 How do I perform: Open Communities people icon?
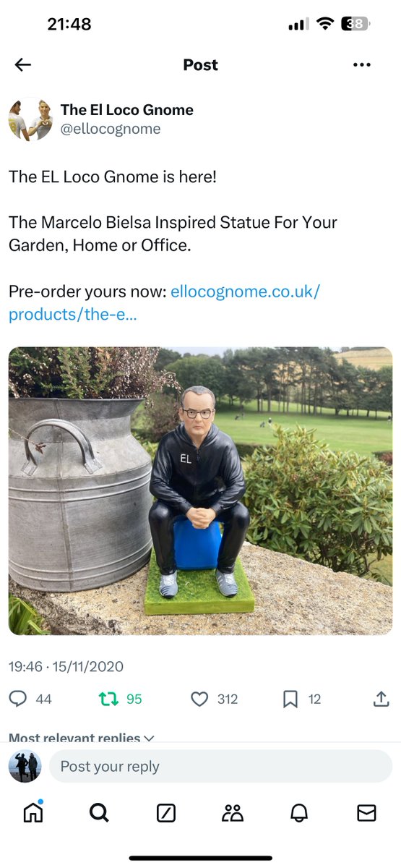tap(233, 813)
